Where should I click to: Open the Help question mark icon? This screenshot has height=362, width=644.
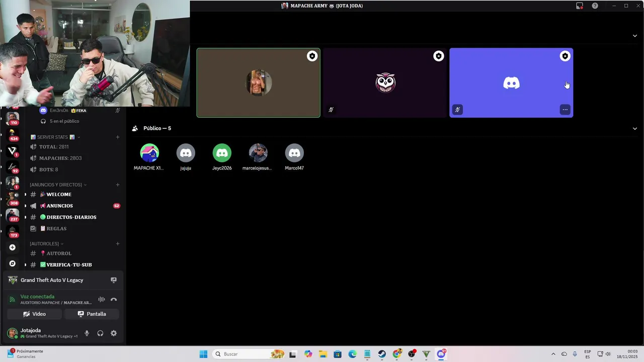(595, 6)
